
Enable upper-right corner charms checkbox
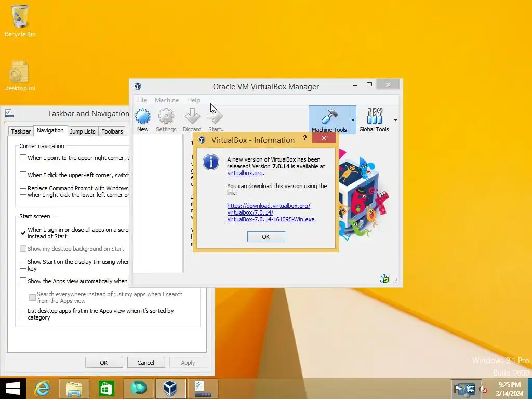(x=23, y=158)
